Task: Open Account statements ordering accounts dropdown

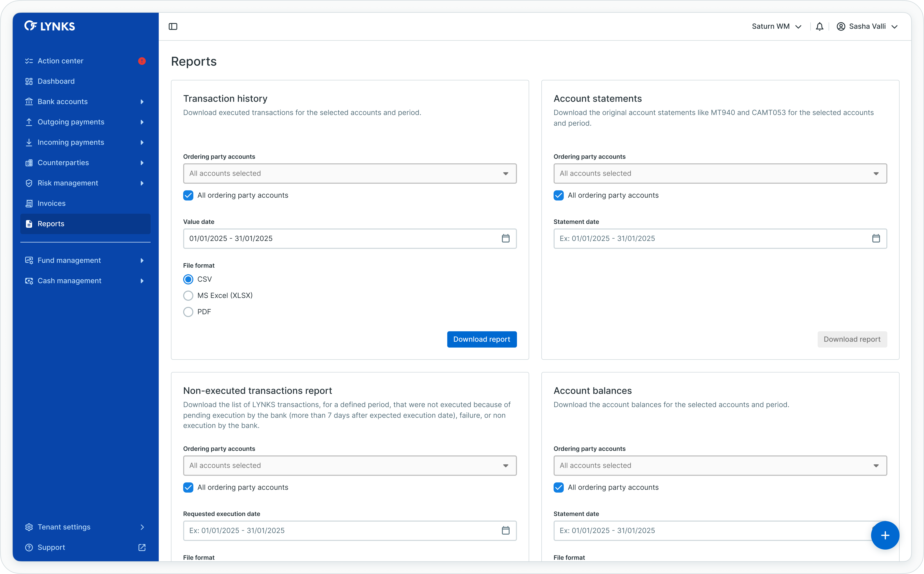Action: 720,174
